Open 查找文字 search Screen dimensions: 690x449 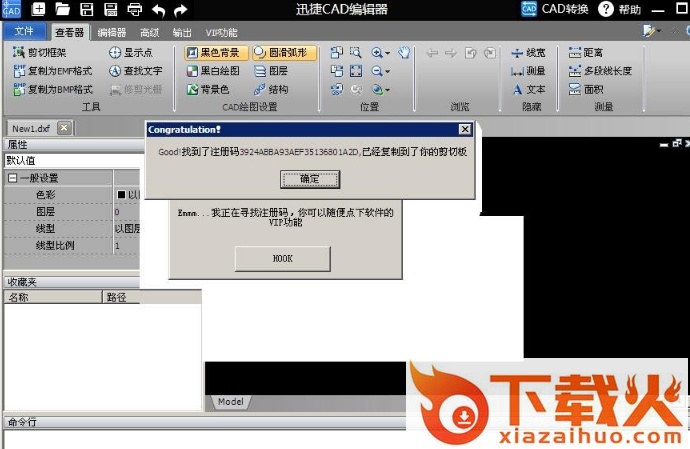coord(136,70)
